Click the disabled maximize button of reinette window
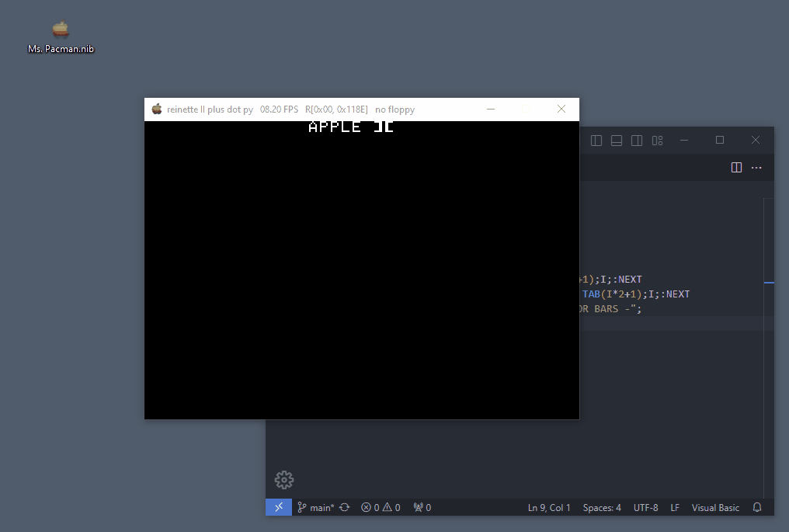 point(526,110)
